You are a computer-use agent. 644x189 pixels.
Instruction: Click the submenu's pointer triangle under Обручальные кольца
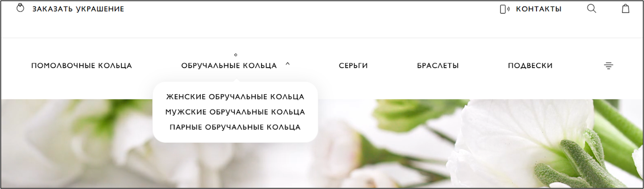236,80
